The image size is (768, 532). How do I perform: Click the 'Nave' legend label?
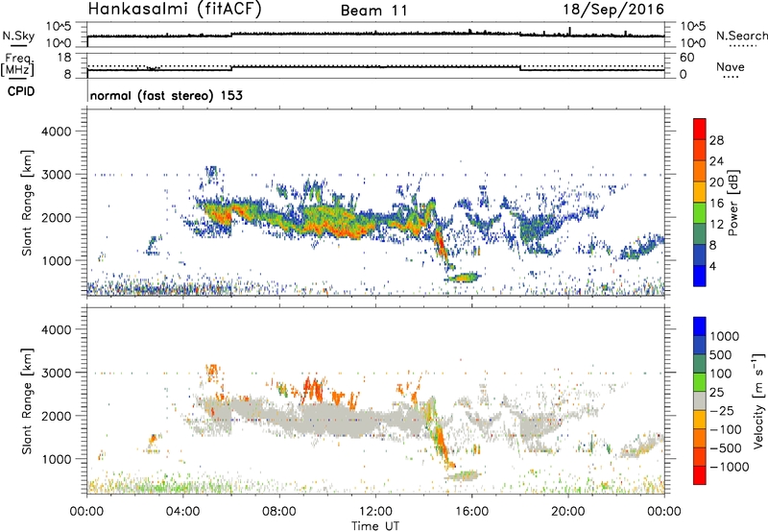tap(731, 66)
